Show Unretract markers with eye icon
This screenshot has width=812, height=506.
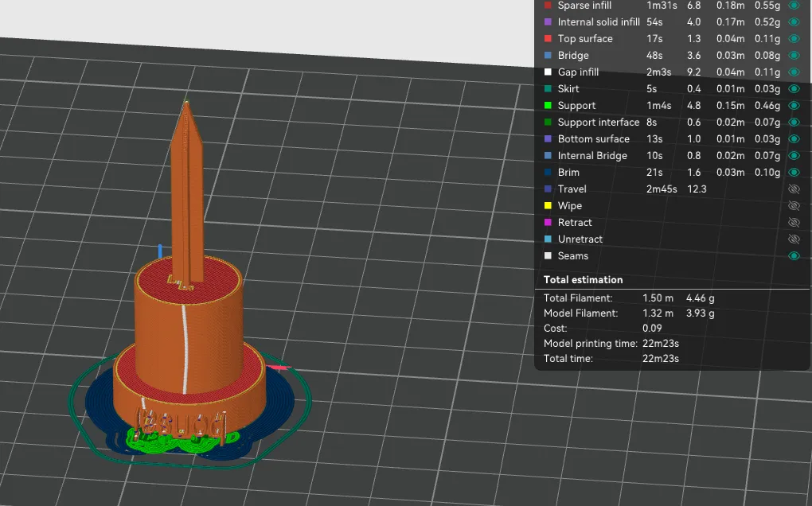point(794,239)
